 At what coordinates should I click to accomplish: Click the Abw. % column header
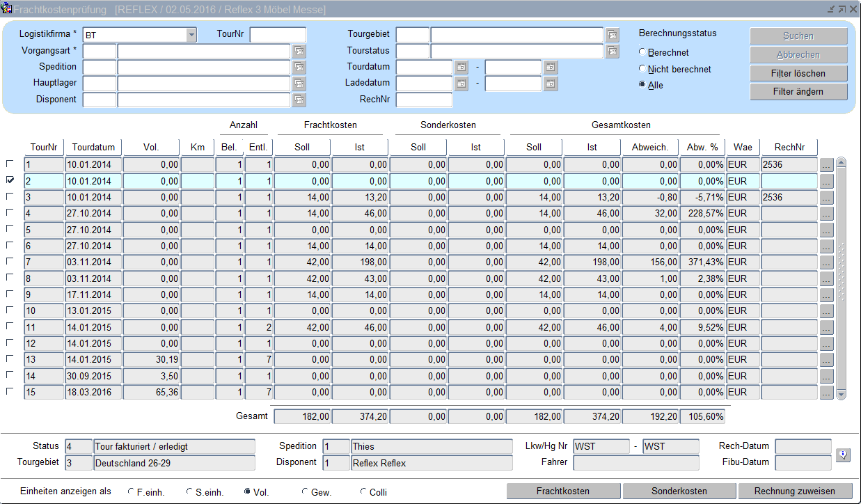tap(702, 147)
